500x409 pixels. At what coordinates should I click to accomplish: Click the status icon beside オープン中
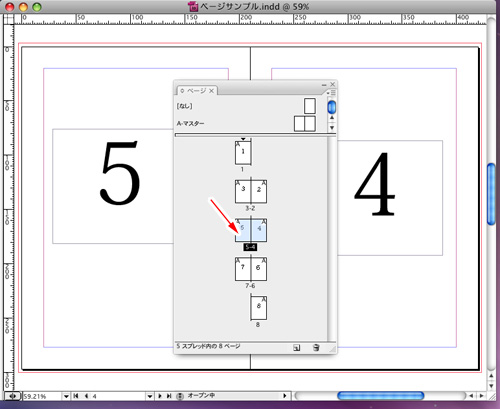point(180,396)
